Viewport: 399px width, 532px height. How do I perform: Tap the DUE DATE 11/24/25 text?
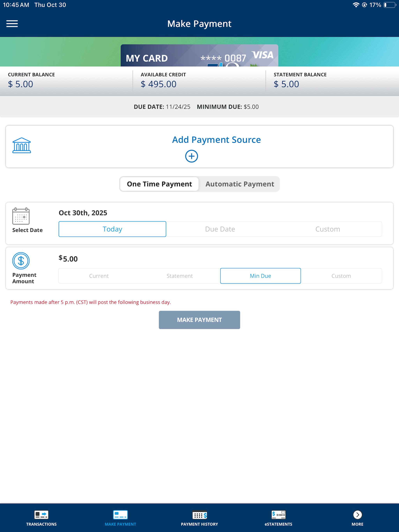click(162, 107)
